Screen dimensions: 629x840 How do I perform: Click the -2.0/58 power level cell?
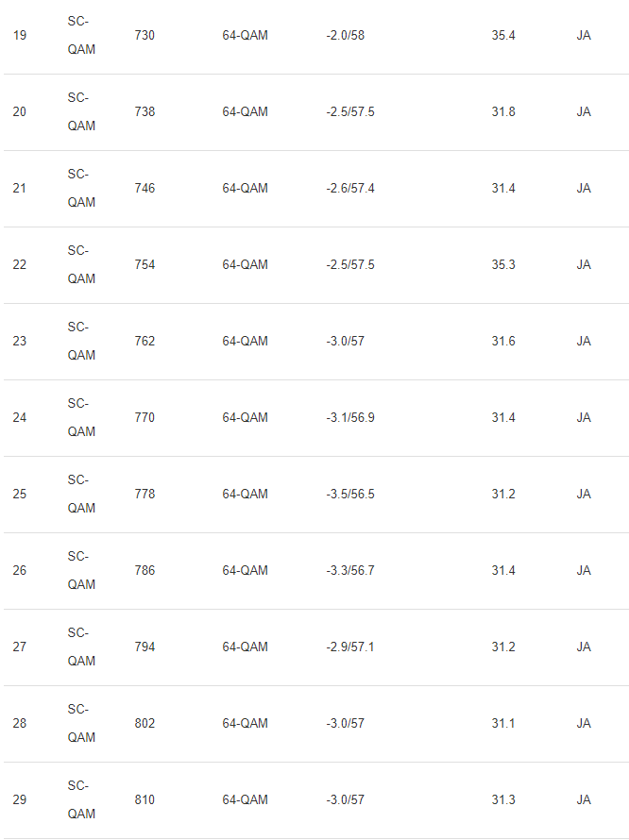(x=345, y=35)
